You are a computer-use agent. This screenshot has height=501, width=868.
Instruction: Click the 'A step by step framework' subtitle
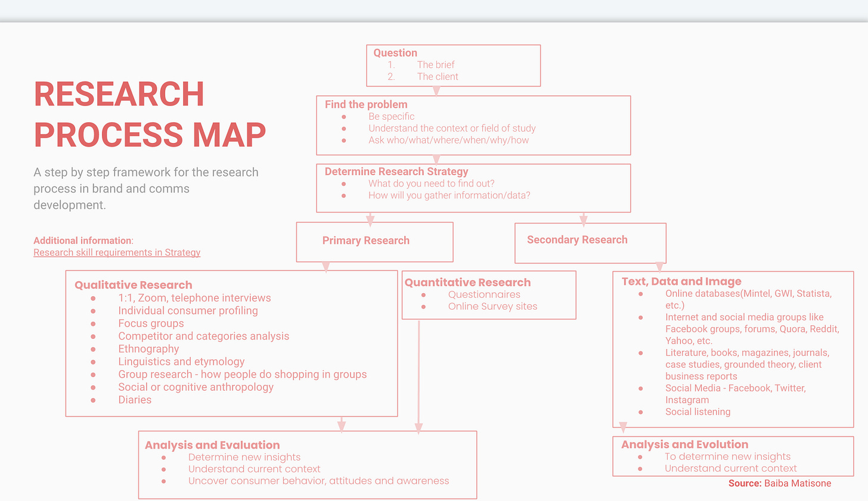(146, 188)
